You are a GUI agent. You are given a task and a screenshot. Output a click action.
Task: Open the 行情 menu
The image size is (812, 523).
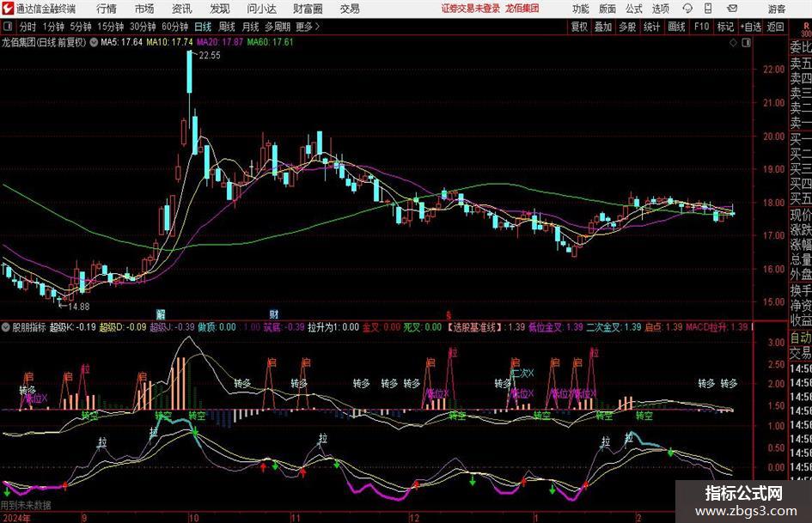107,9
